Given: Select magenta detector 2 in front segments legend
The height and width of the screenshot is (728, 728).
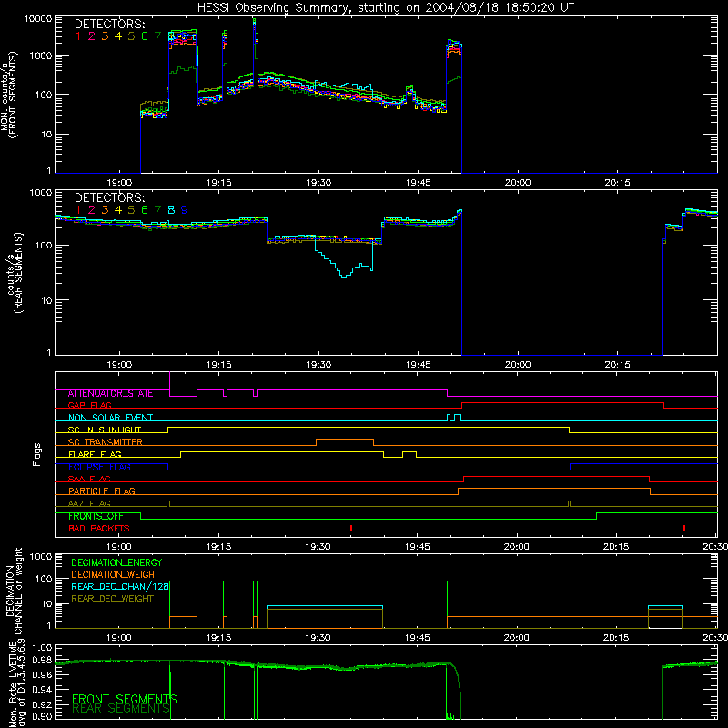Looking at the screenshot, I should point(92,36).
